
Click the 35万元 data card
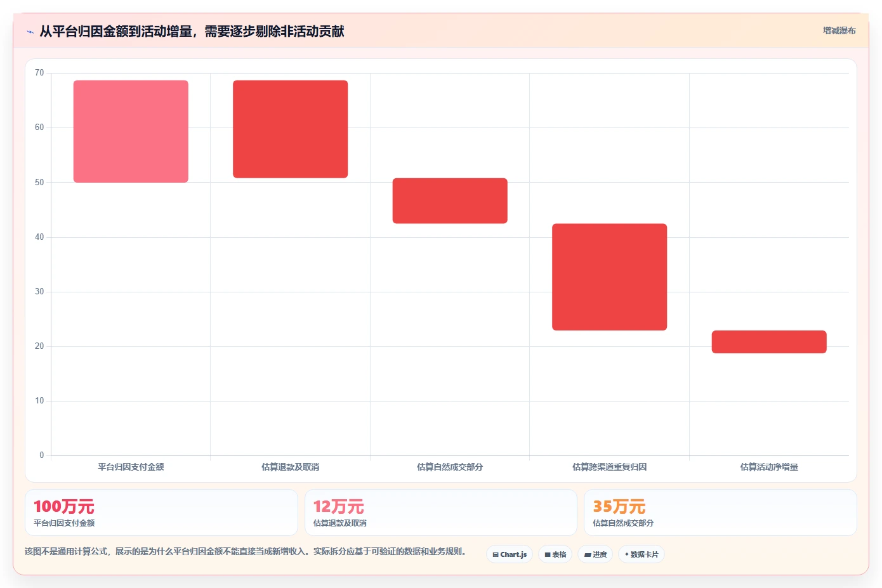coord(720,513)
